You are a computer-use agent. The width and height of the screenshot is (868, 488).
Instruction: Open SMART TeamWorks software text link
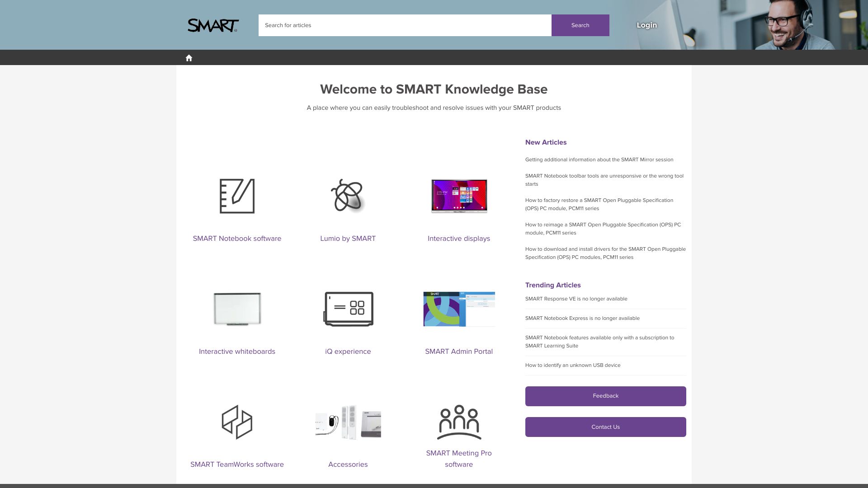237,465
